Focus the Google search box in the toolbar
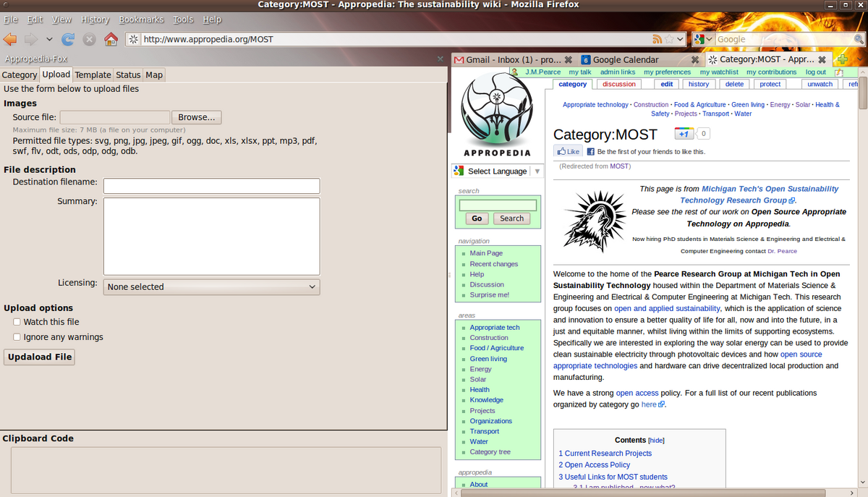The height and width of the screenshot is (497, 868). pos(785,39)
